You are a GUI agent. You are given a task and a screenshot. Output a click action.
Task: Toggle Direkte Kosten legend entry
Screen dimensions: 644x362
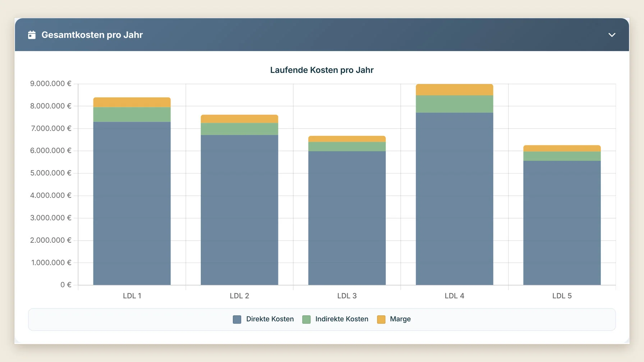point(263,319)
